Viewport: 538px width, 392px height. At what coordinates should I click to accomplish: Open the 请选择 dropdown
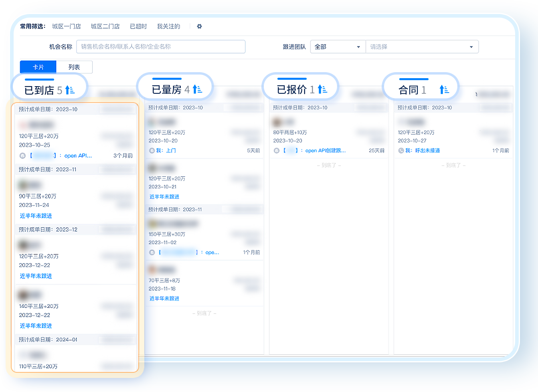pos(421,47)
